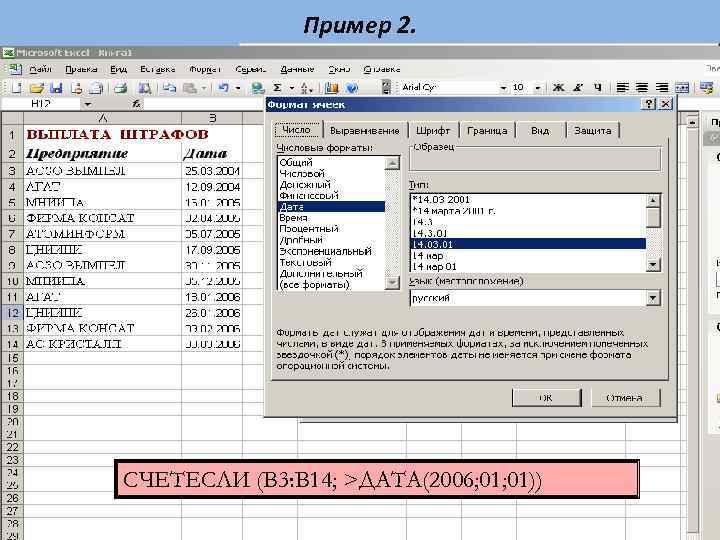
Task: Click the Excel document icon by Файл
Action: point(15,69)
